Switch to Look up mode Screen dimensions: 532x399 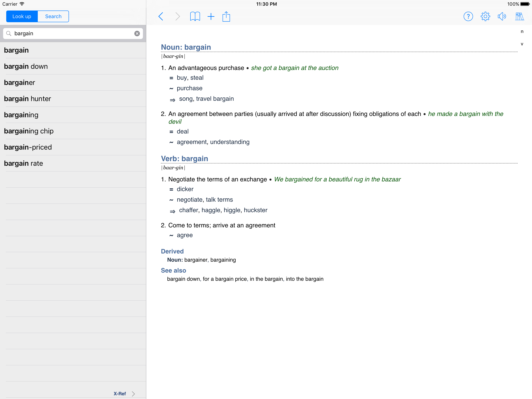pyautogui.click(x=22, y=16)
